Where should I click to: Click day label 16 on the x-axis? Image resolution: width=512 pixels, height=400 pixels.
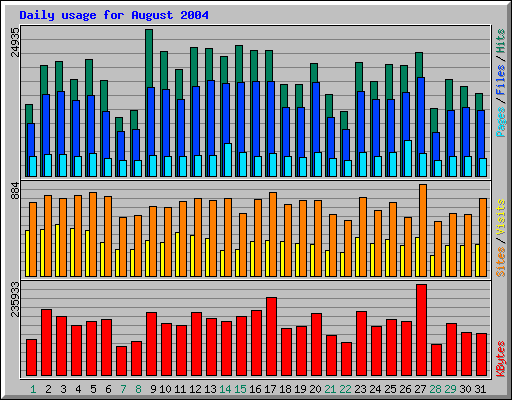(x=255, y=389)
